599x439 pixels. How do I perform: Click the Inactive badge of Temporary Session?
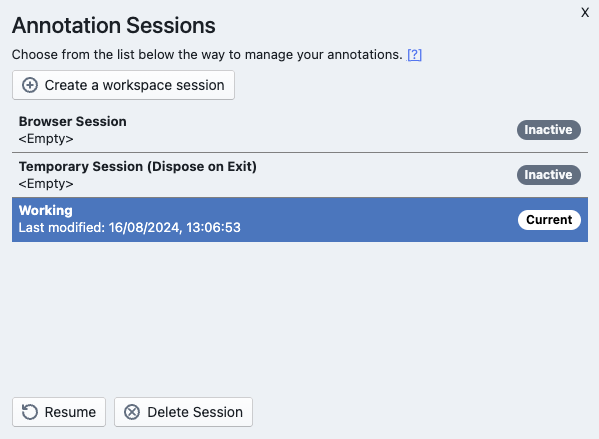click(x=549, y=175)
